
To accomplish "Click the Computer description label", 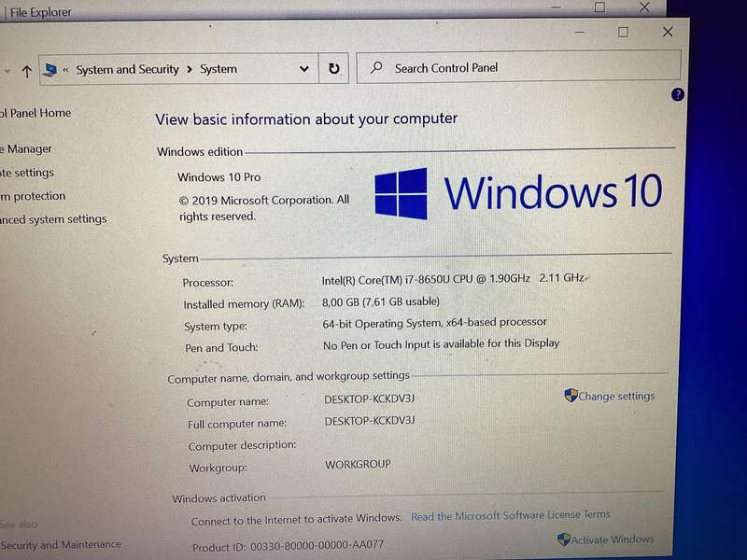I will [242, 446].
